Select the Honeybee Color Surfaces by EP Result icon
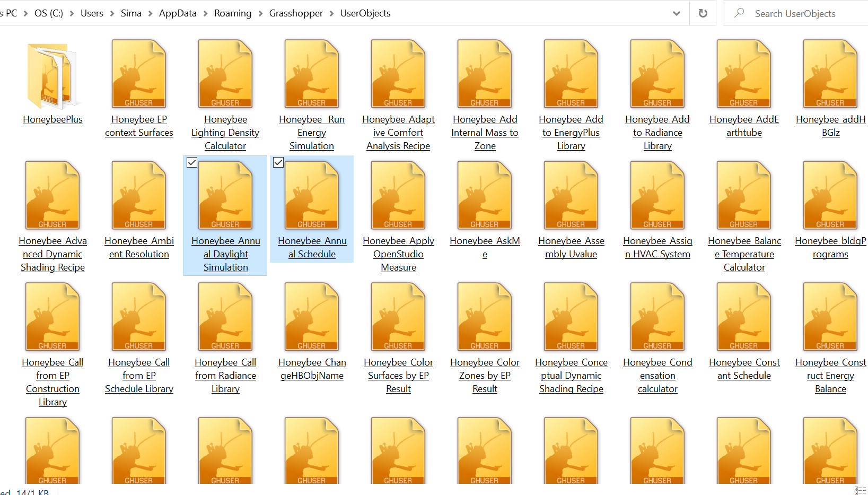868x495 pixels. tap(398, 317)
